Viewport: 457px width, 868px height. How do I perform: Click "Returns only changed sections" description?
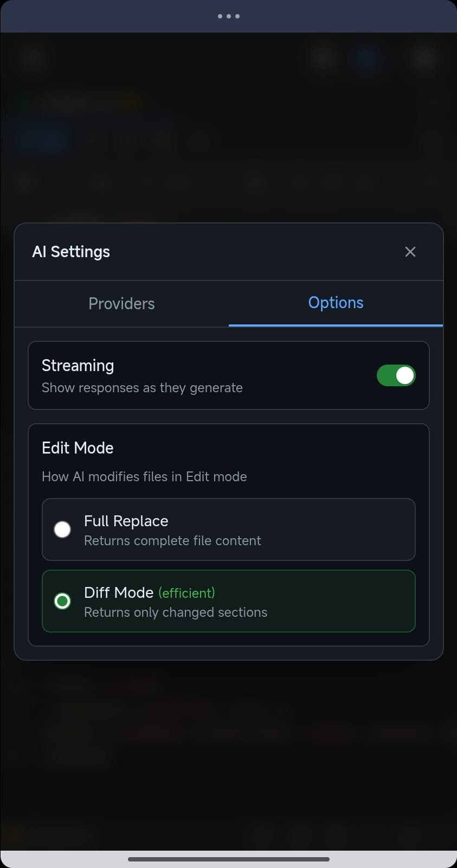point(176,612)
